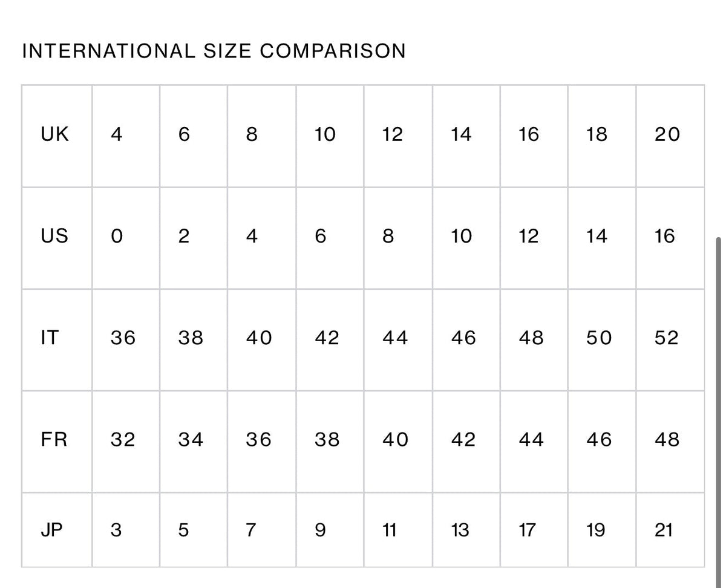726x588 pixels.
Task: Select FR size 32 cell
Action: click(x=126, y=442)
